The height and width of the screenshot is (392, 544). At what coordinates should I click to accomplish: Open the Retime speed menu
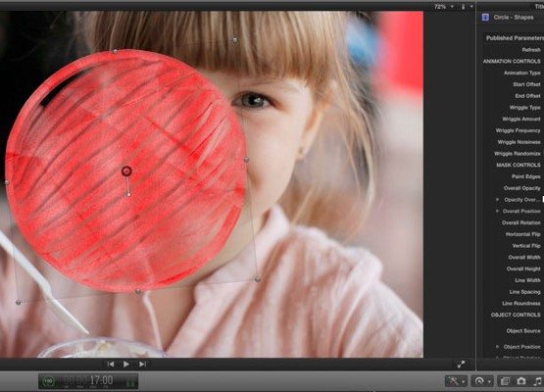click(482, 381)
